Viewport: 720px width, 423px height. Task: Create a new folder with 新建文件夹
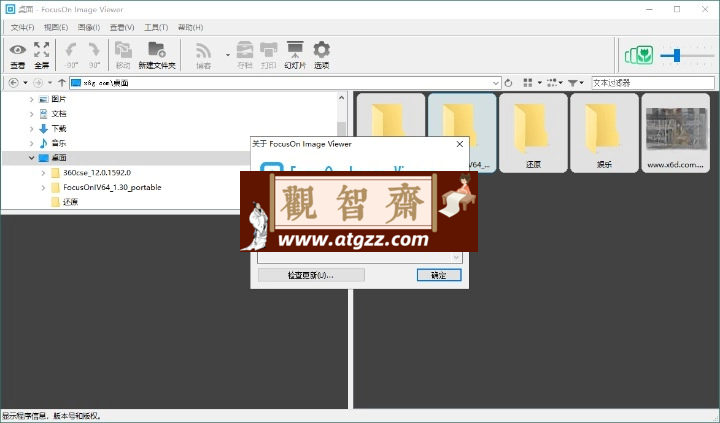pyautogui.click(x=157, y=55)
